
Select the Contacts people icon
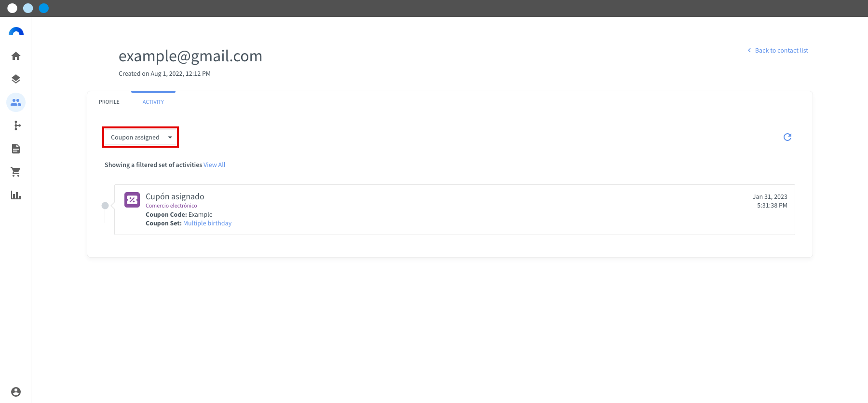click(x=16, y=102)
